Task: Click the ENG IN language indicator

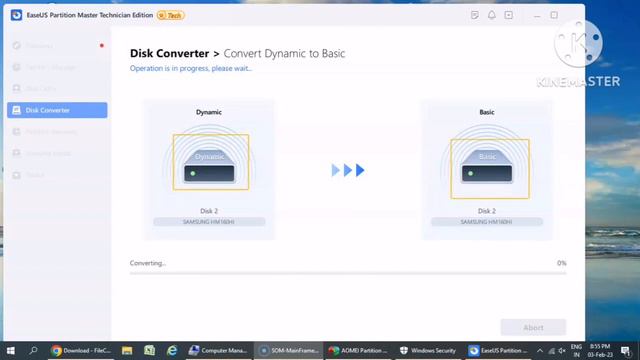Action: pos(576,351)
